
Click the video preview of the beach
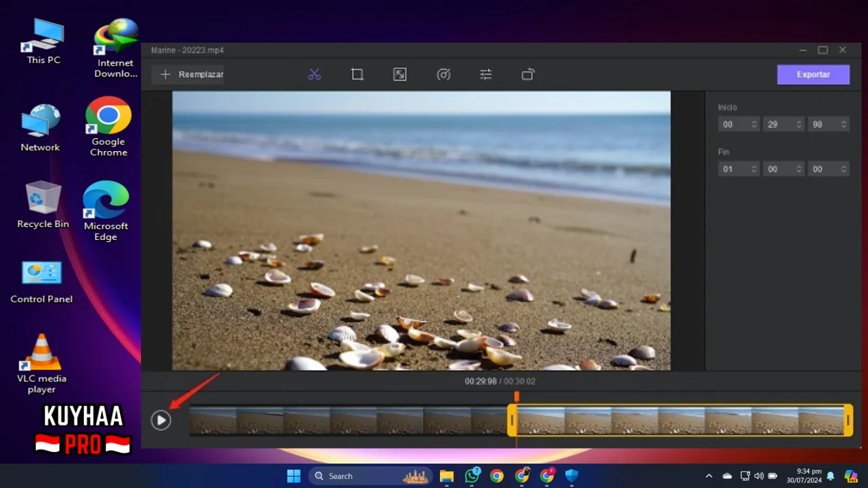421,231
